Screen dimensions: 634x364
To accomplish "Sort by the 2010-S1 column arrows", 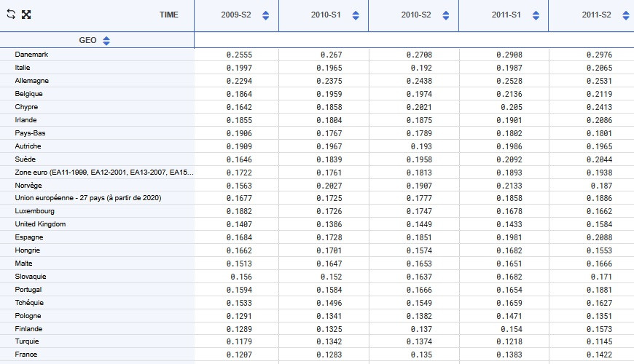I will tap(356, 15).
